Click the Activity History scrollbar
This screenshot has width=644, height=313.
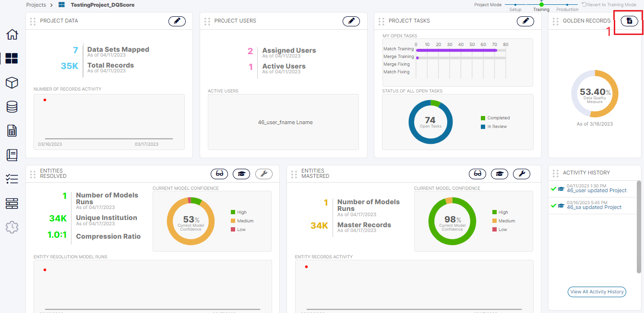point(638,225)
